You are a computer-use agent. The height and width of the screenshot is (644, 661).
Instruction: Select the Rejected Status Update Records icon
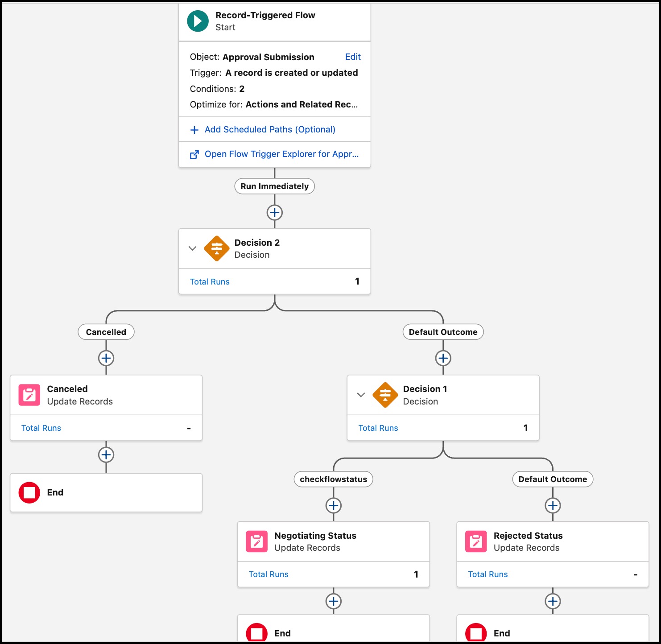[x=476, y=541]
